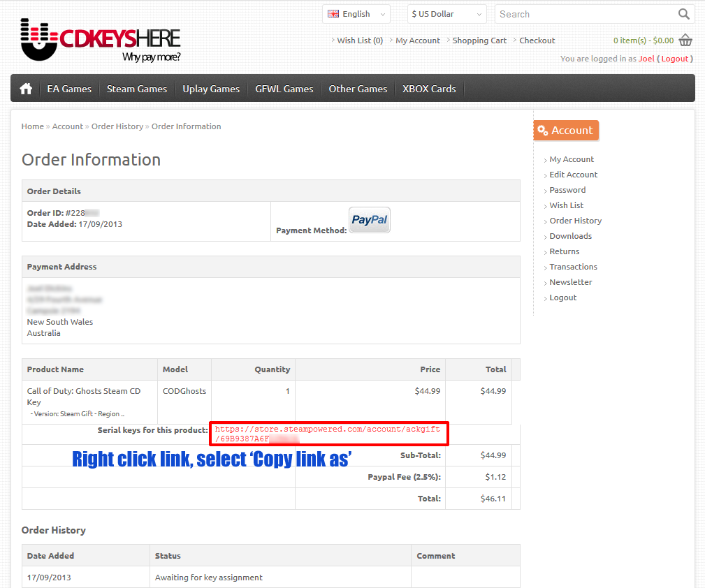Open Downloads in the sidebar
This screenshot has height=588, width=705.
point(571,236)
